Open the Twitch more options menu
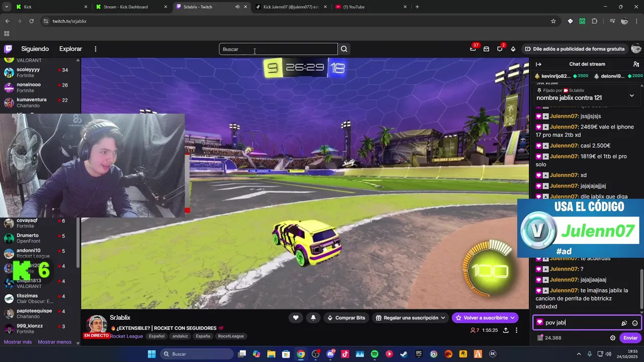This screenshot has width=644, height=362. pos(96,49)
